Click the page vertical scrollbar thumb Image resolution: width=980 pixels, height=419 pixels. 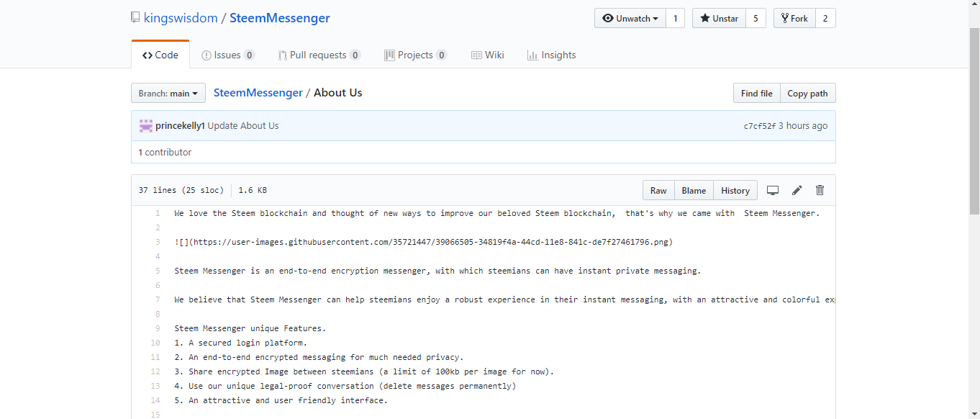(975, 121)
